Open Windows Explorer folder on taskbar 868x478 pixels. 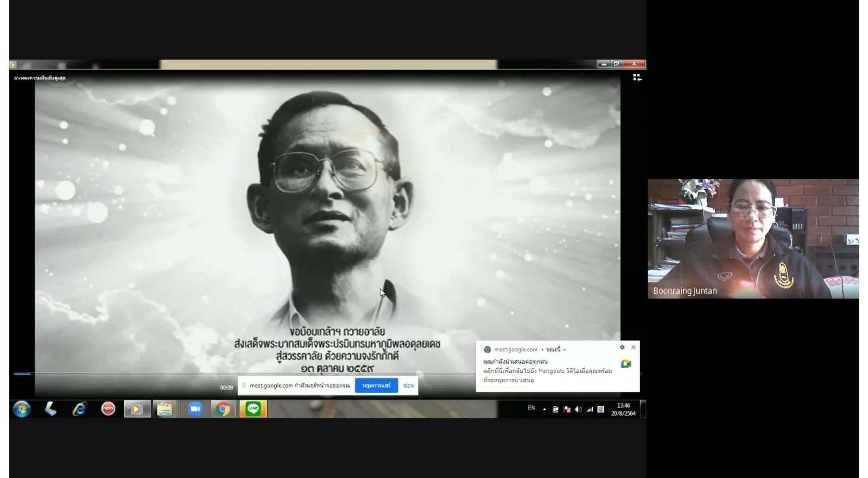165,409
